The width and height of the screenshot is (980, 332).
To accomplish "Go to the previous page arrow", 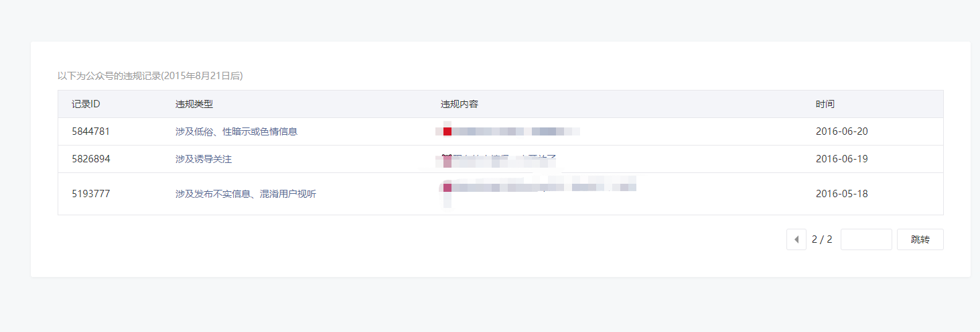I will click(x=796, y=239).
